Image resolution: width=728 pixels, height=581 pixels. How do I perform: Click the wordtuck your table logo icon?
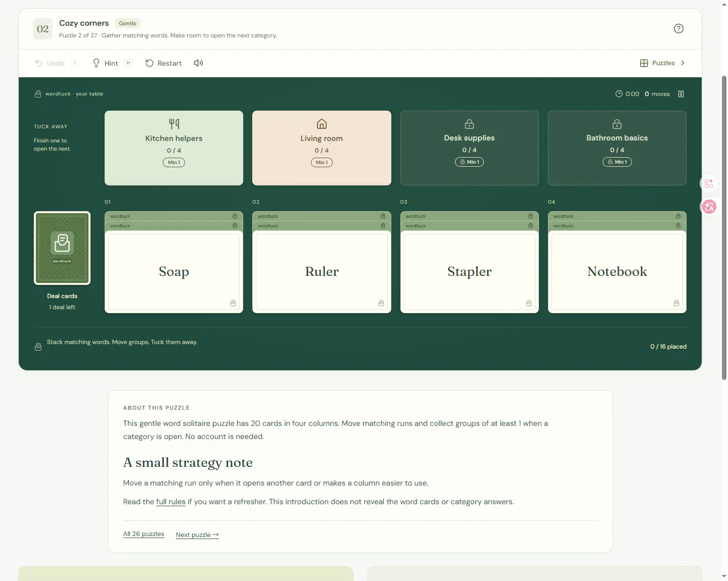click(38, 94)
